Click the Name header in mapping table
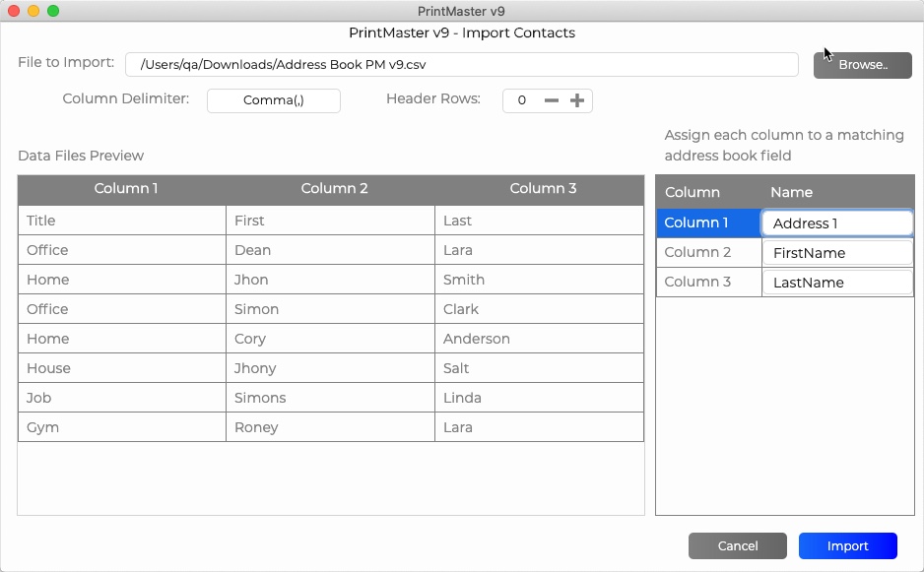The image size is (924, 572). (791, 192)
